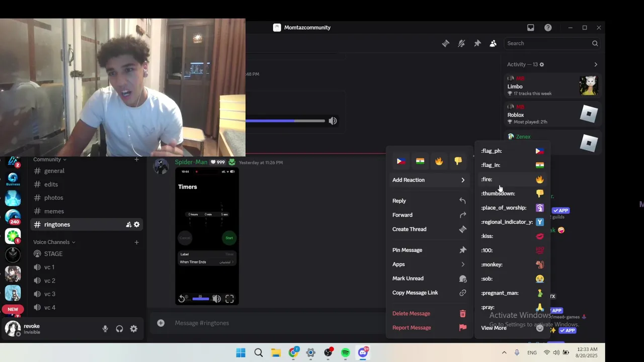The height and width of the screenshot is (362, 644).
Task: Enter fullscreen on Timers video
Action: 229,299
